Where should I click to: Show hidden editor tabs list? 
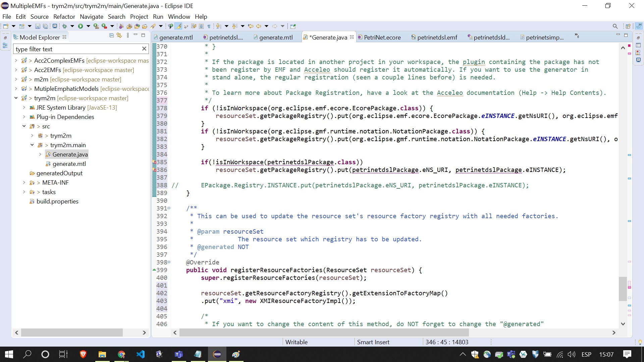[577, 36]
